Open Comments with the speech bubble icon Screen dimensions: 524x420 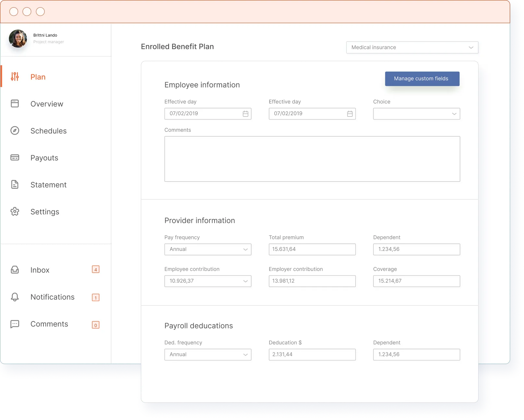[x=15, y=324]
